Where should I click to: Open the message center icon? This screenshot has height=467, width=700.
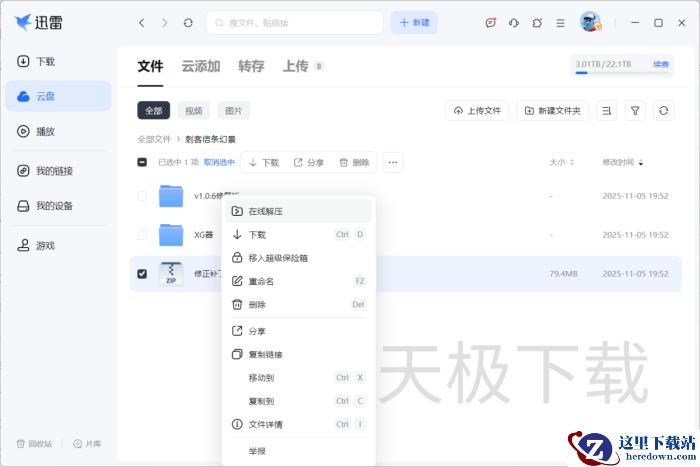click(x=491, y=23)
